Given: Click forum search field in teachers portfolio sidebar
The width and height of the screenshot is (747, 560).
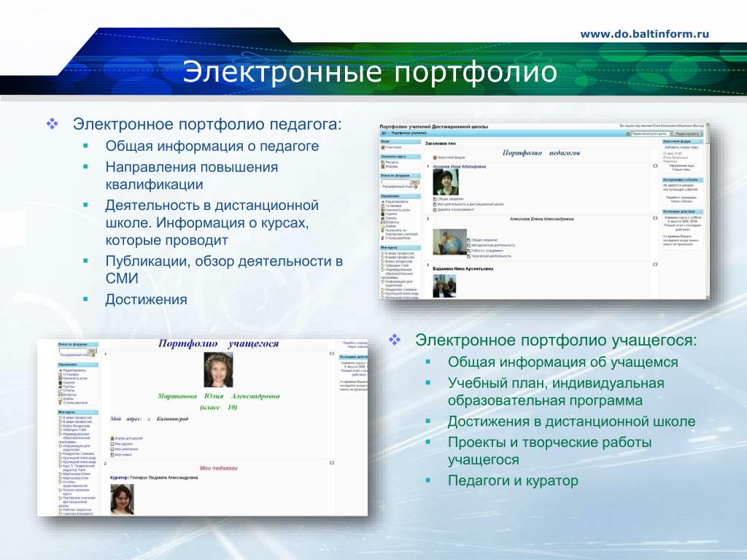Looking at the screenshot, I should coord(395,182).
